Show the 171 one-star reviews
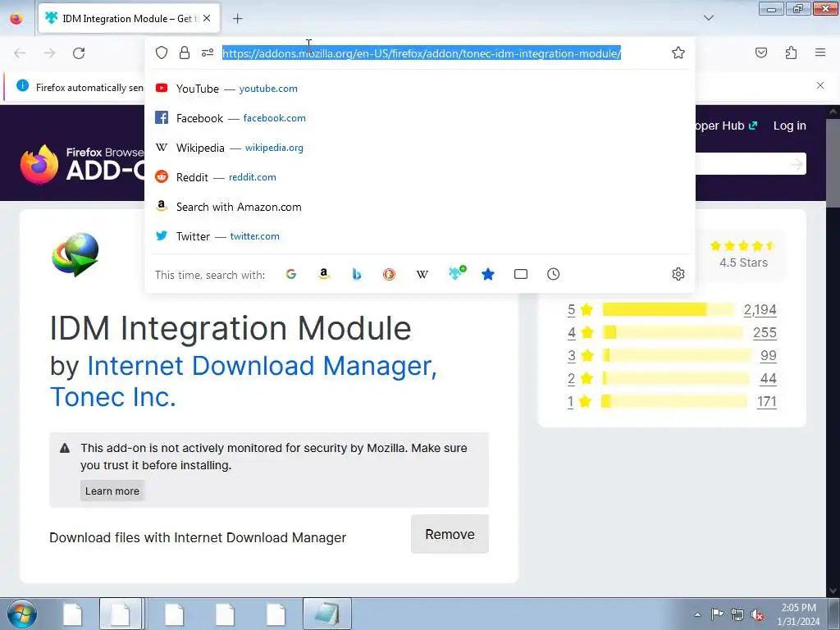The width and height of the screenshot is (840, 630). (767, 402)
